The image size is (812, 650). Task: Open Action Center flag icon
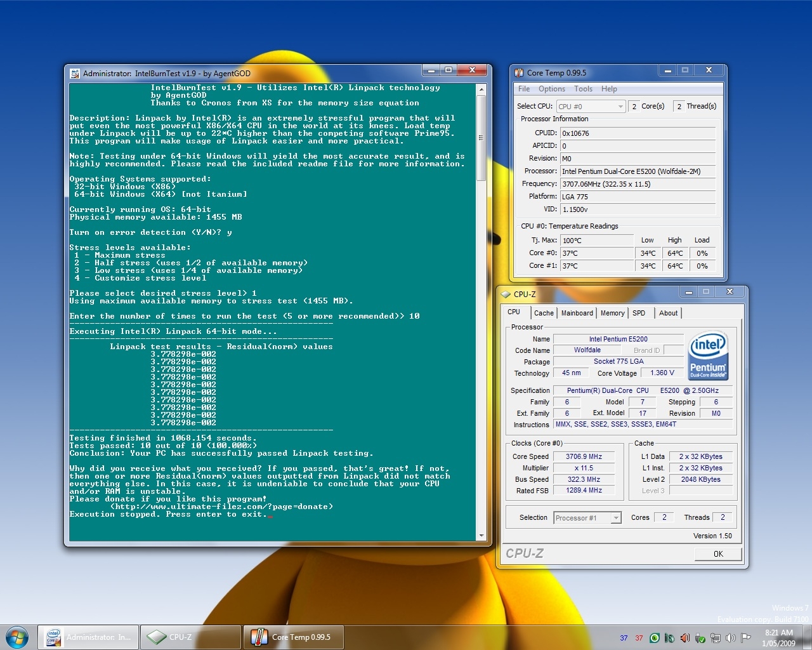pos(746,638)
